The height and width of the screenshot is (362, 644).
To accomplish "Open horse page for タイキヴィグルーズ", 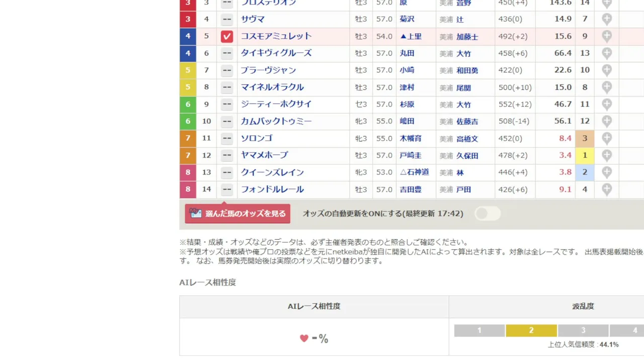I will (x=276, y=53).
